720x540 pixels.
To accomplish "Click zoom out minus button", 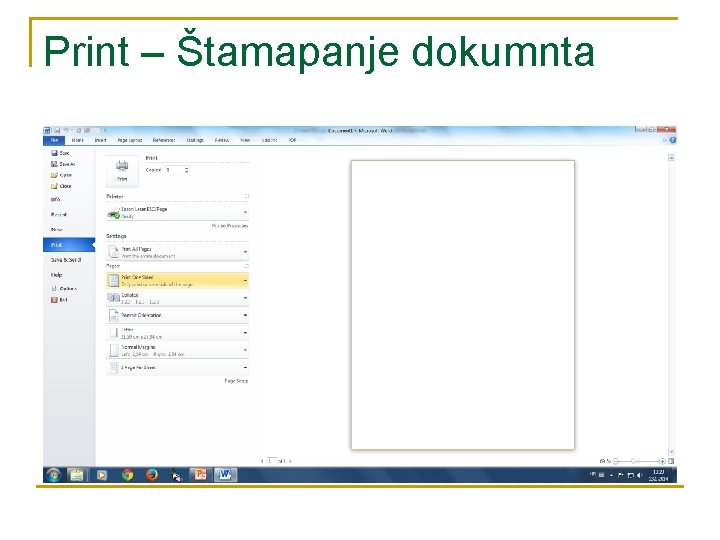I will click(x=616, y=461).
